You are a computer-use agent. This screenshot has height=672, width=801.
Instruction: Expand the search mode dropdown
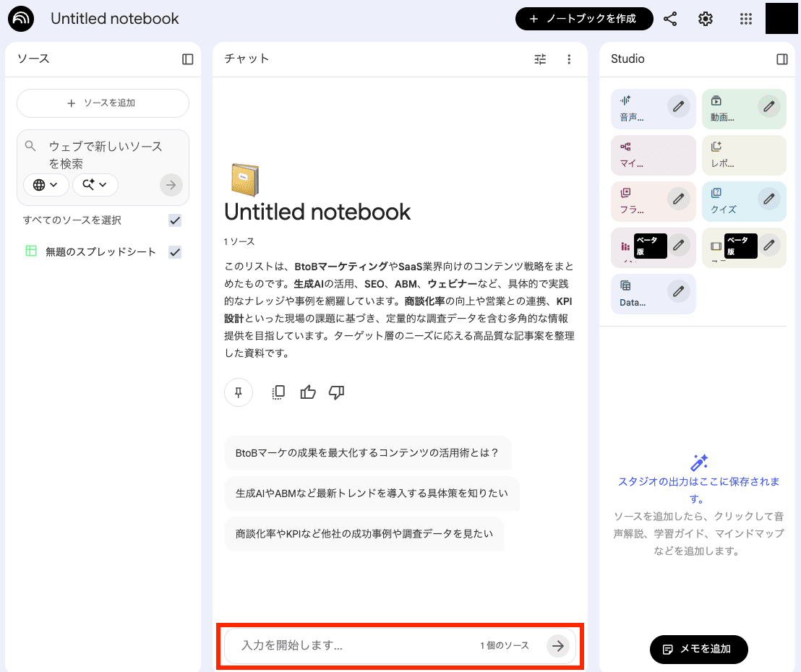coord(95,185)
